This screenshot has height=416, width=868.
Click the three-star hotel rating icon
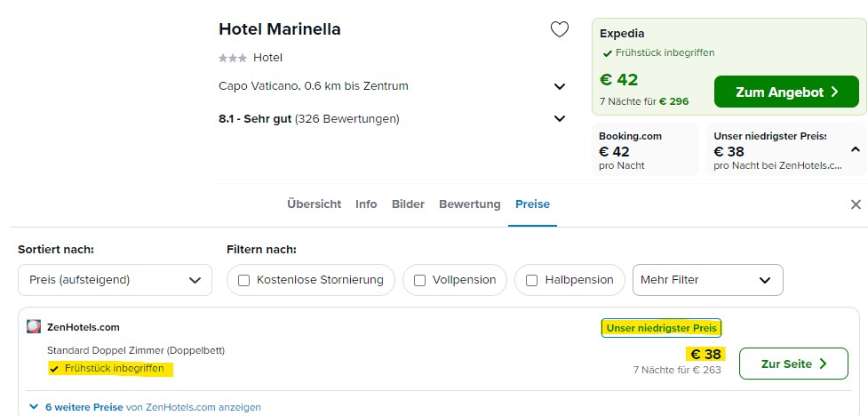(x=233, y=58)
